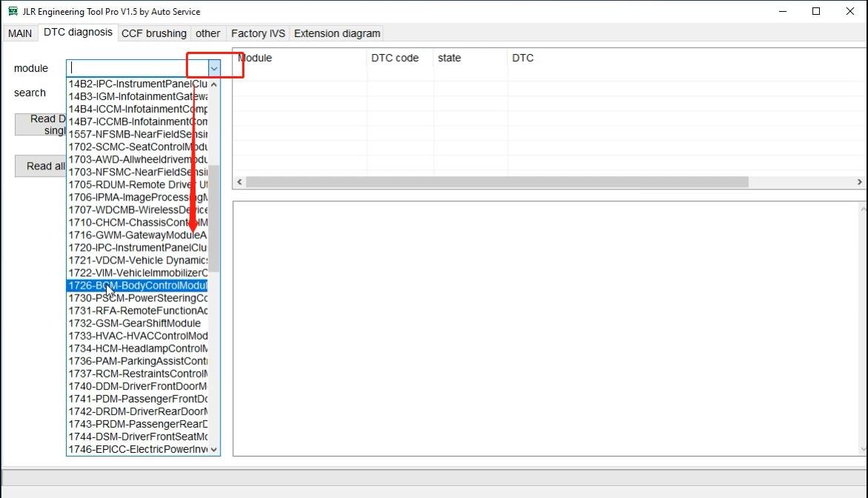The image size is (868, 498).
Task: Select 1702-SCMC-SeatControlModule entry
Action: point(137,147)
